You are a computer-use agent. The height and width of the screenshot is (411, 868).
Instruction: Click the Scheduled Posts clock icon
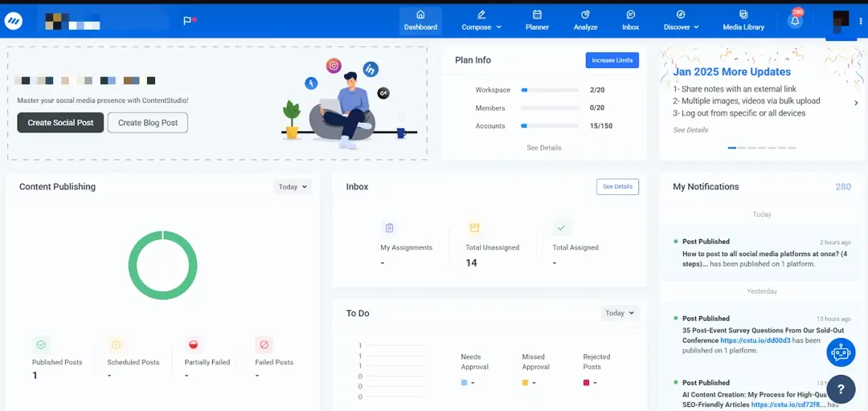point(117,344)
